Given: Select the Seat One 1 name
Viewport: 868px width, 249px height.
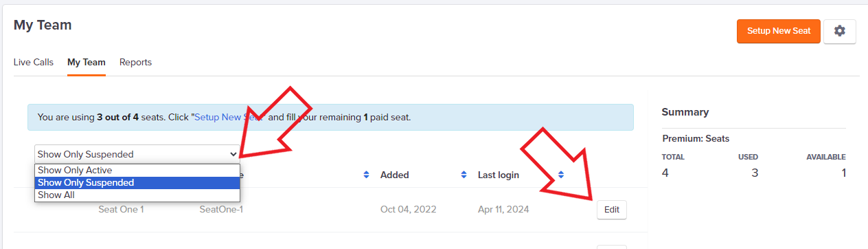Looking at the screenshot, I should point(121,209).
